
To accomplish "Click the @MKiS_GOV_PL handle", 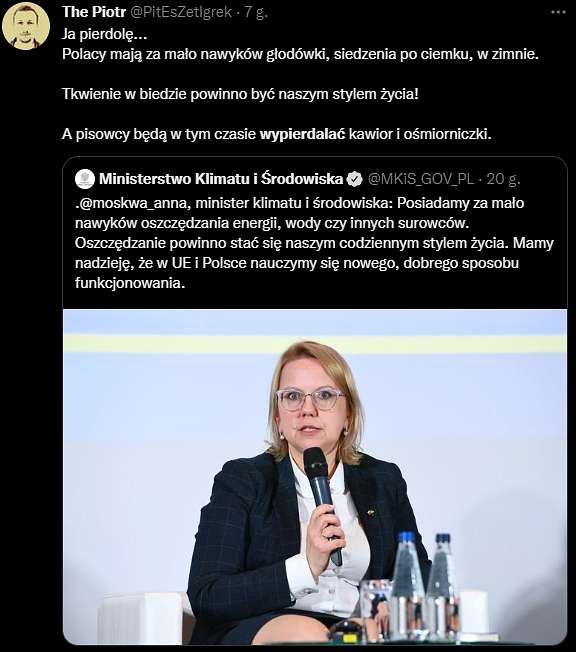I will tap(421, 179).
